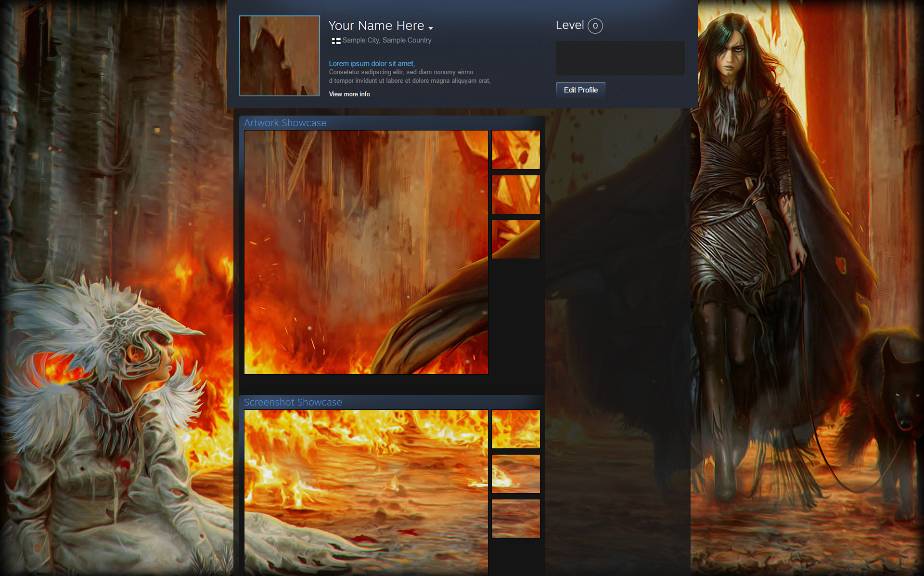Expand the arrow next to Your Name Here
Screen dimensions: 924x576
coord(431,28)
